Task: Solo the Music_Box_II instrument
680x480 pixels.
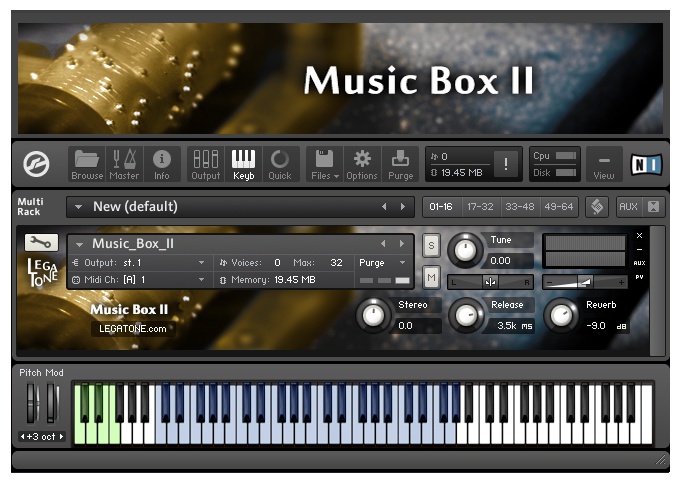Action: [431, 245]
